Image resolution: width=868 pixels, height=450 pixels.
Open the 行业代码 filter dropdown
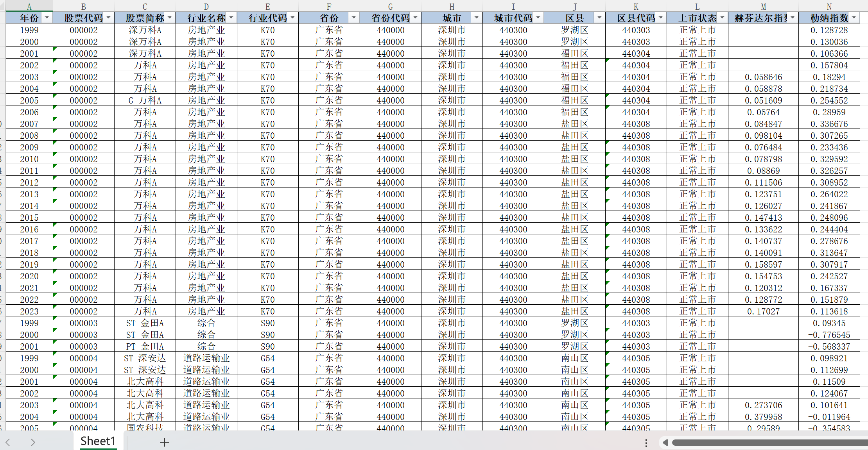[x=292, y=18]
